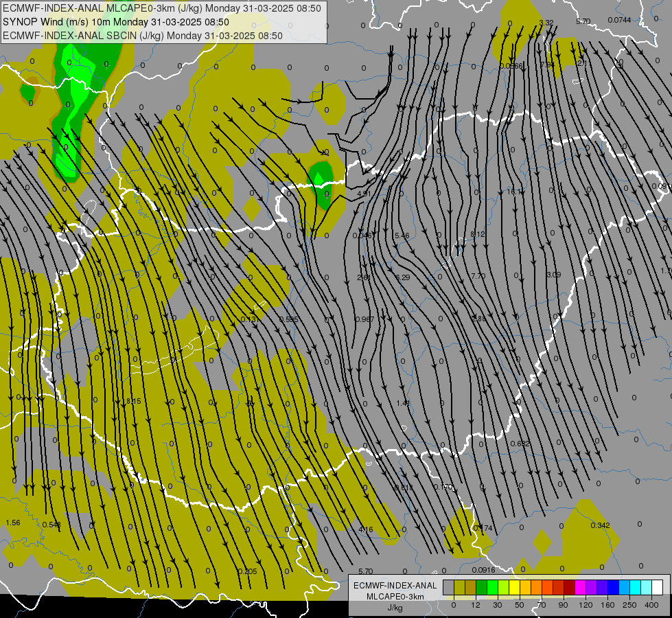
Task: Click the legend title ECMWF-INDEX-ANAL
Action: (x=395, y=586)
